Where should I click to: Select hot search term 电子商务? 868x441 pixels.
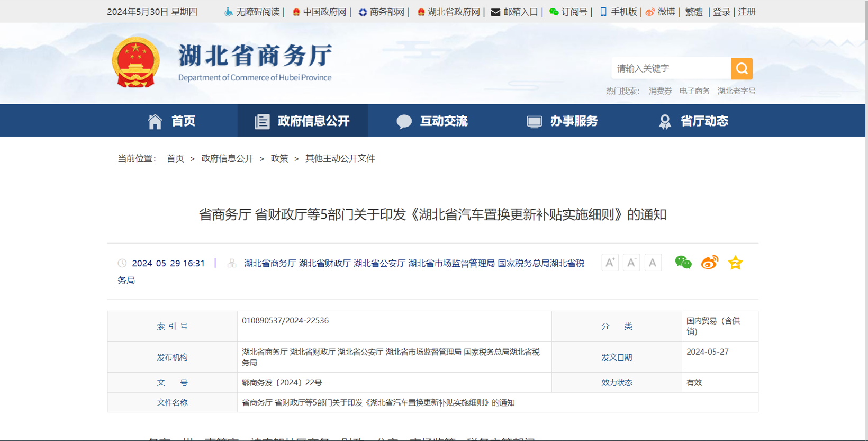[694, 91]
